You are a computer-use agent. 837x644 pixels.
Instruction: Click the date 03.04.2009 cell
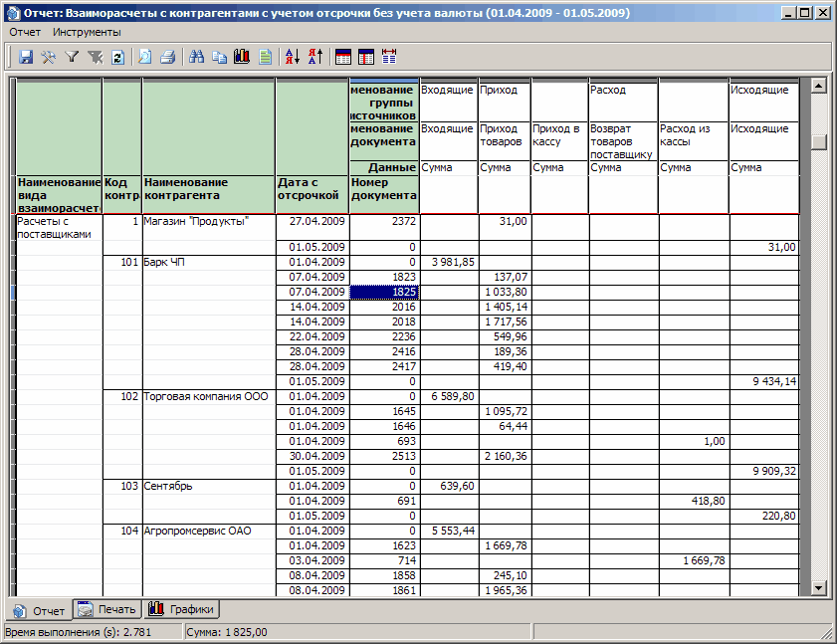pyautogui.click(x=313, y=561)
